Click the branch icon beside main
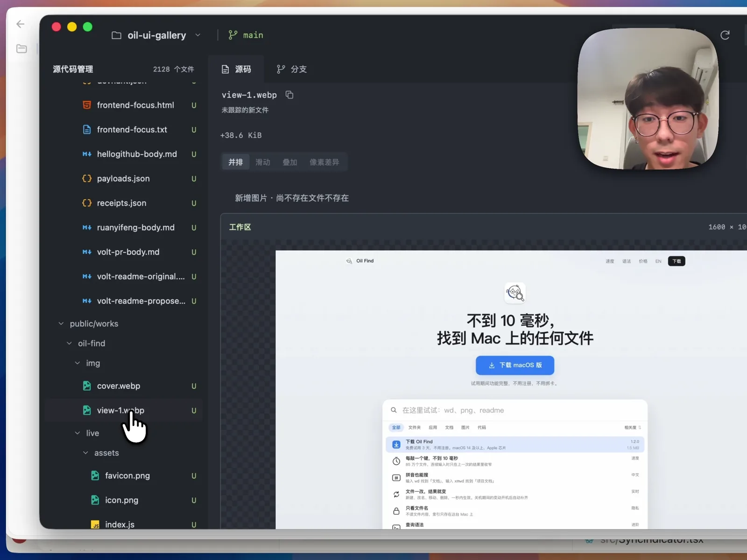Screen dimensions: 747x560 [233, 35]
